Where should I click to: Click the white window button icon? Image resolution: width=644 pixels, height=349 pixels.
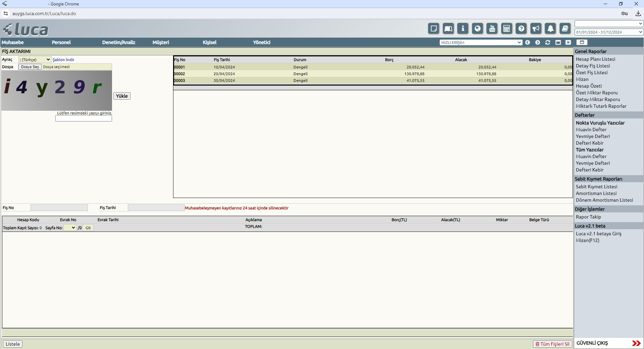click(582, 42)
